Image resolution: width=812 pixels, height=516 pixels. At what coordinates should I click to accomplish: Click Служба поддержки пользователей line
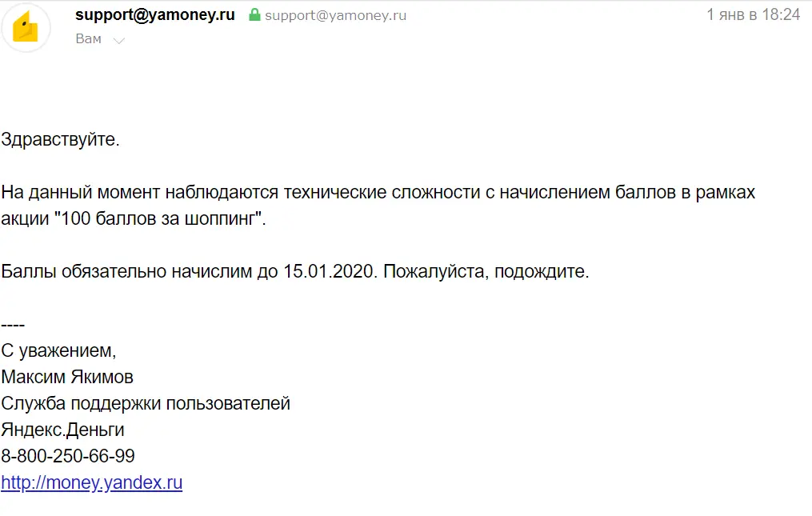pos(146,403)
